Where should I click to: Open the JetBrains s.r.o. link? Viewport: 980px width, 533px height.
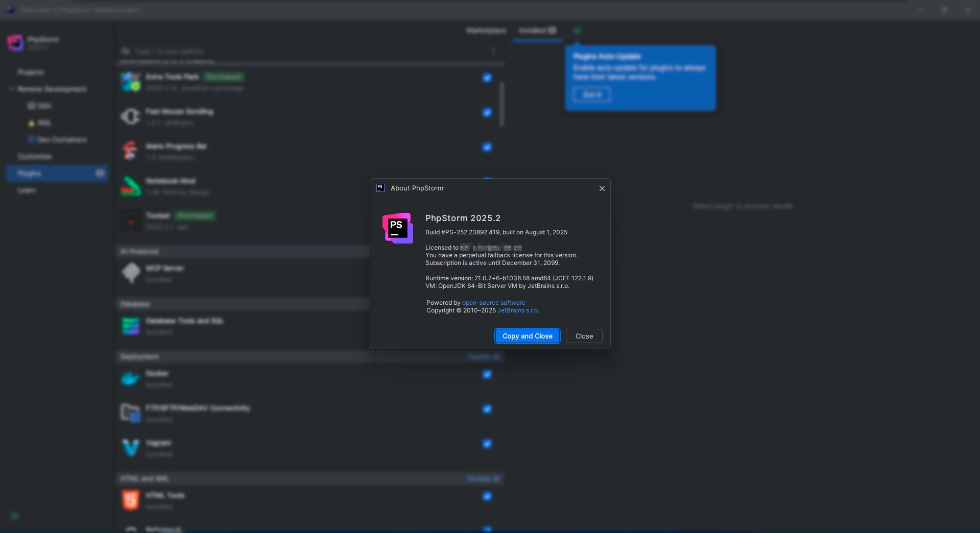pos(518,310)
